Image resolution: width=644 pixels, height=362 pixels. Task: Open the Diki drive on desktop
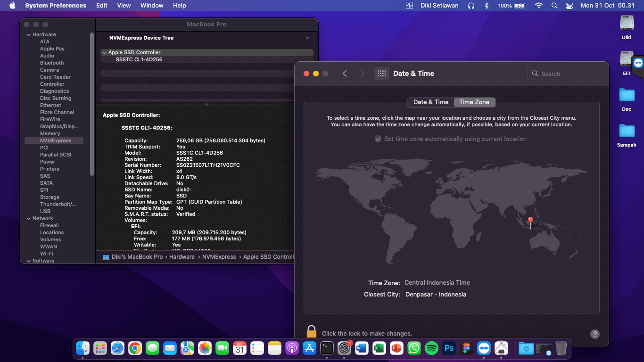click(x=627, y=27)
